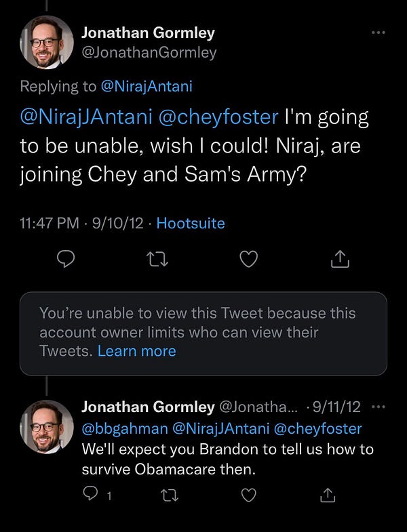Like the Obamacare reply tweet
Screen dimensions: 407x532
tap(249, 495)
